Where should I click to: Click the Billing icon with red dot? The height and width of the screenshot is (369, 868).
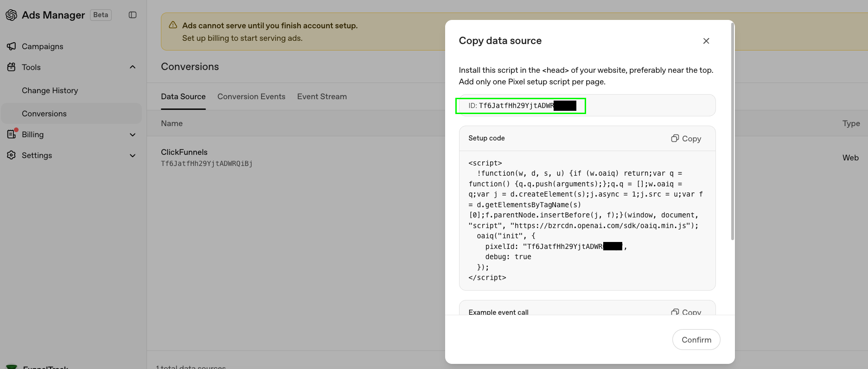[12, 134]
